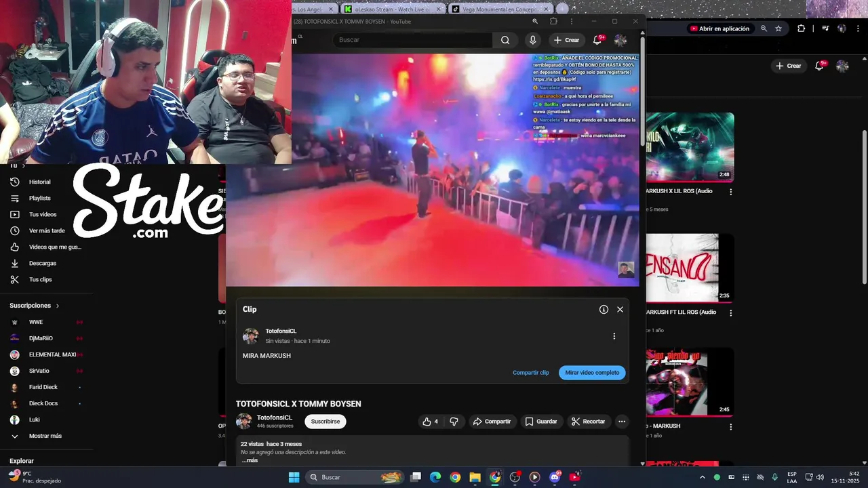Open Windows Start menu
Viewport: 868px width, 488px height.
294,477
